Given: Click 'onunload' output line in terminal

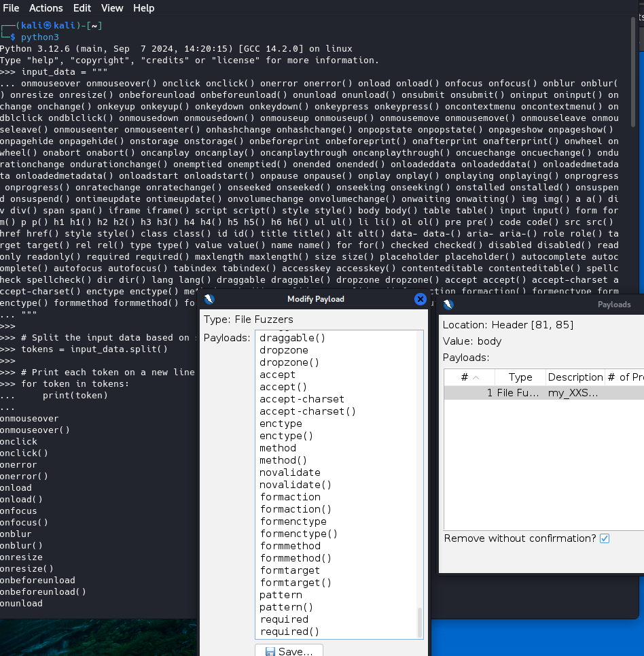Looking at the screenshot, I should click(21, 603).
